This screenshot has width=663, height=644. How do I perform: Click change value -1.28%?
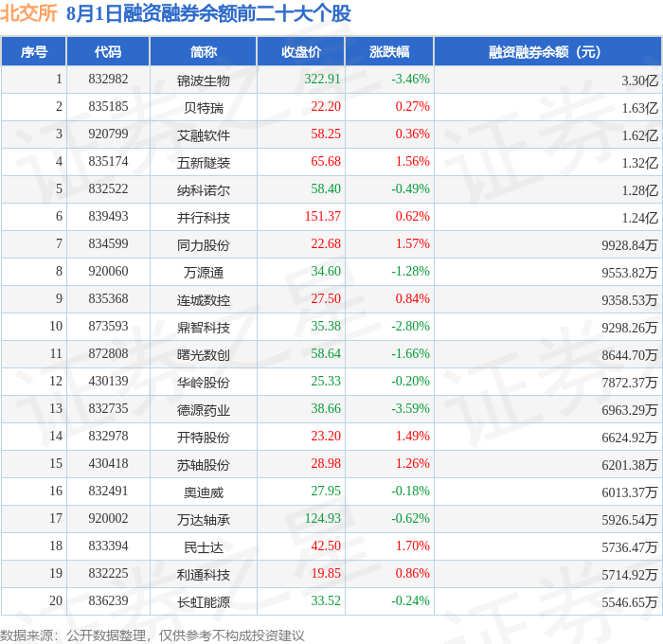(410, 272)
